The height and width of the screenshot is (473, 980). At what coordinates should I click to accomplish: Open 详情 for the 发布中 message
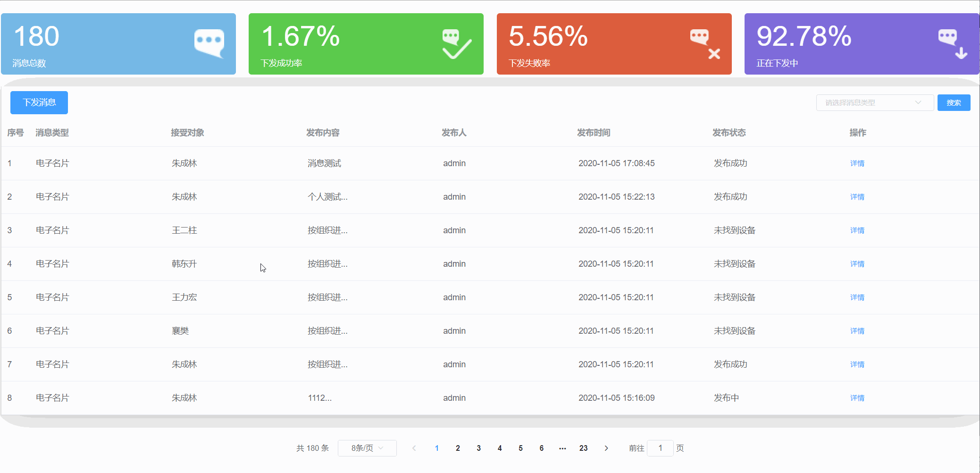857,397
